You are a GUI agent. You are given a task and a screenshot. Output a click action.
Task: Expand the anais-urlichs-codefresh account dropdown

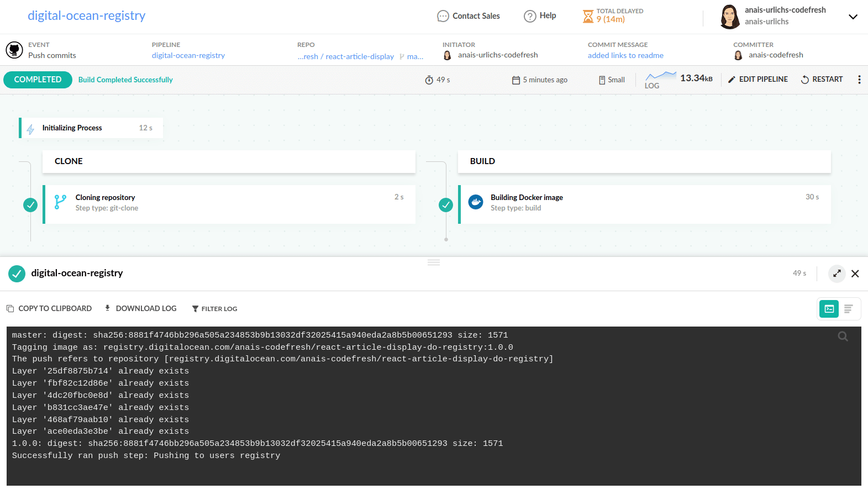click(x=853, y=17)
